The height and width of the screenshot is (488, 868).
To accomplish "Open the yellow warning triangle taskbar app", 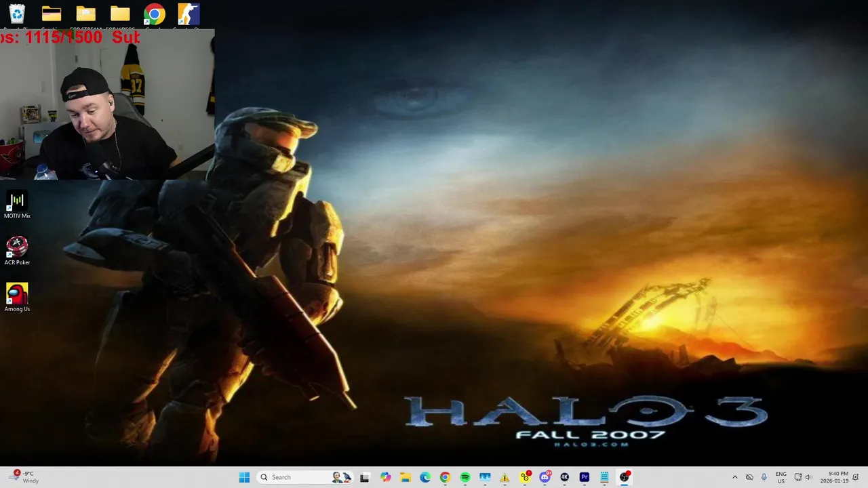I will (505, 477).
